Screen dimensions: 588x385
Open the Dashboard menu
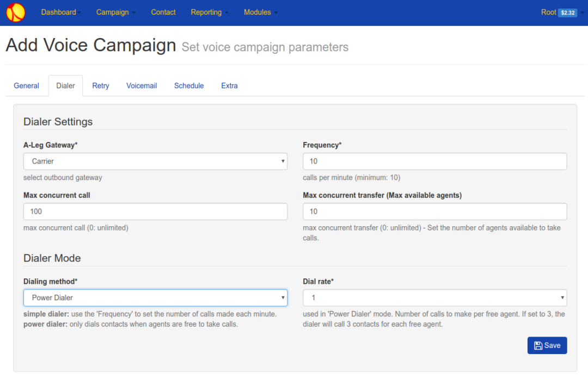60,12
